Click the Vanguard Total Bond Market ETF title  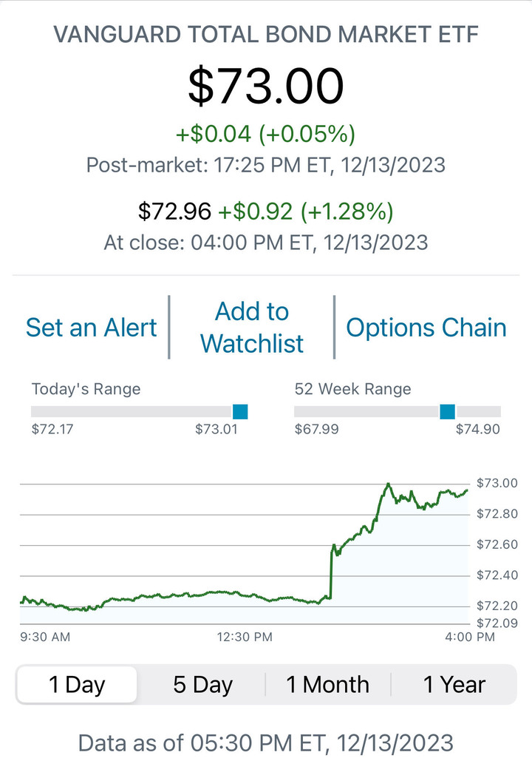pos(266,35)
